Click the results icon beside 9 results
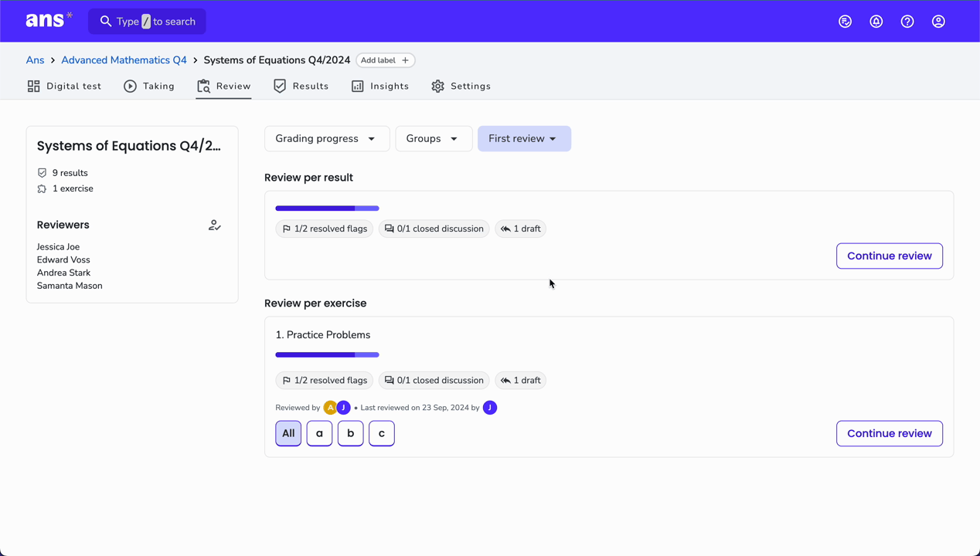 tap(42, 173)
